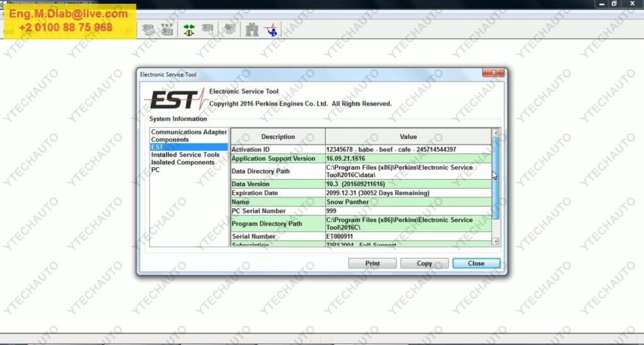This screenshot has height=345, width=644.
Task: Click the Value column header
Action: [408, 136]
